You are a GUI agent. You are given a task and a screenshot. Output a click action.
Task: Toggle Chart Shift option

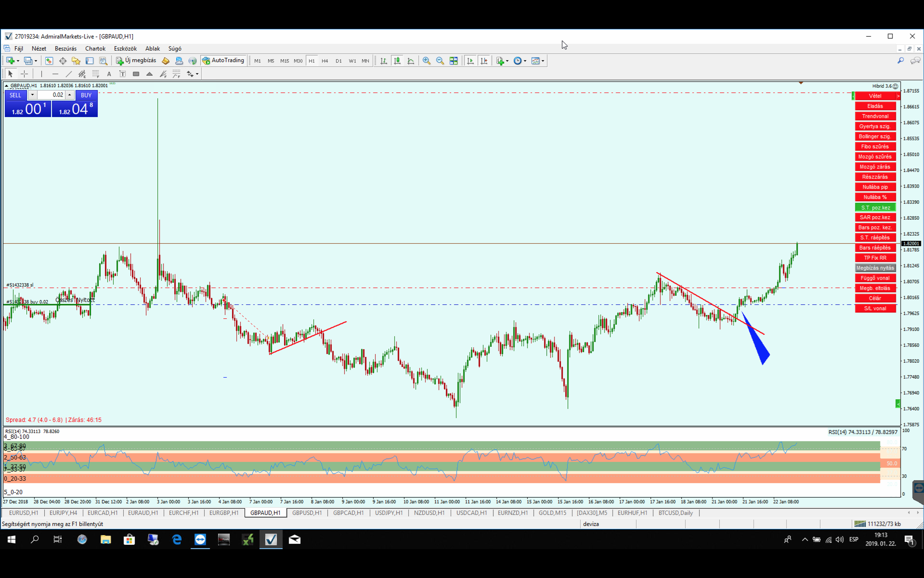484,61
